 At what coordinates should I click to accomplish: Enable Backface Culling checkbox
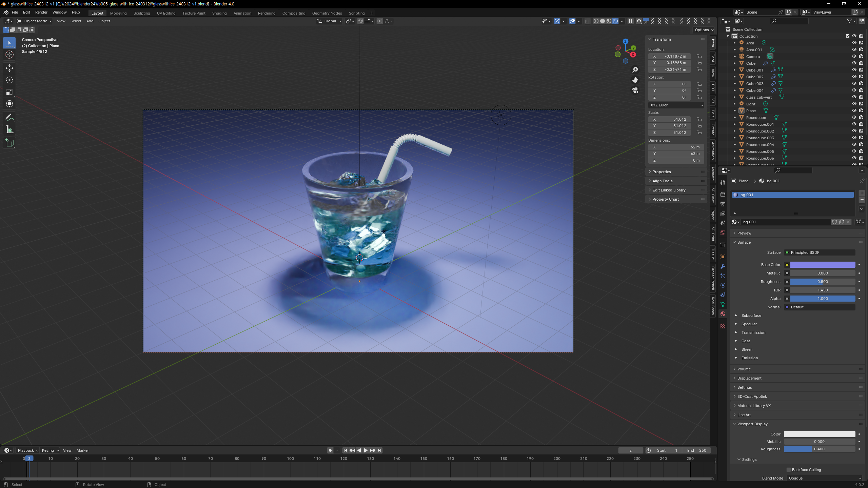click(x=788, y=470)
